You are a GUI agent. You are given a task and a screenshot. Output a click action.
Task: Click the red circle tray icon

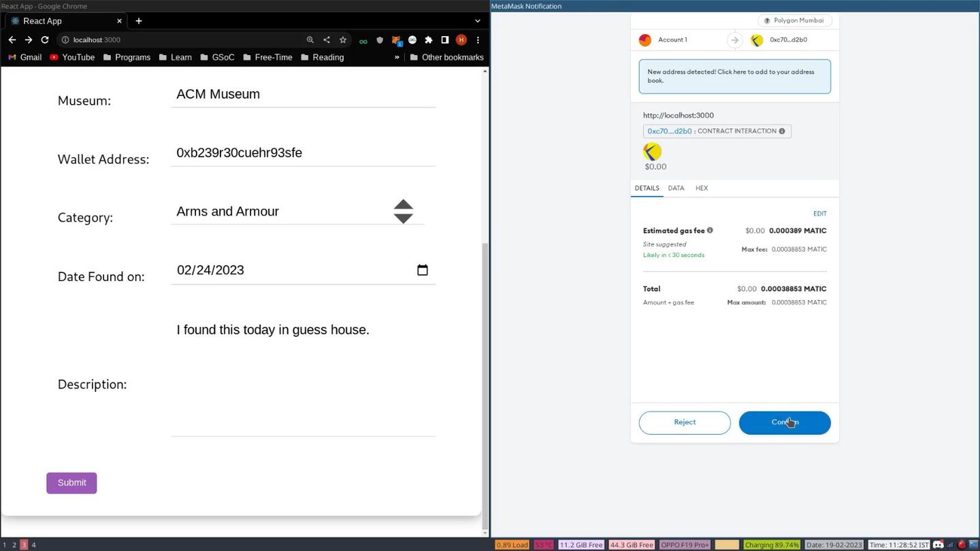tap(962, 545)
